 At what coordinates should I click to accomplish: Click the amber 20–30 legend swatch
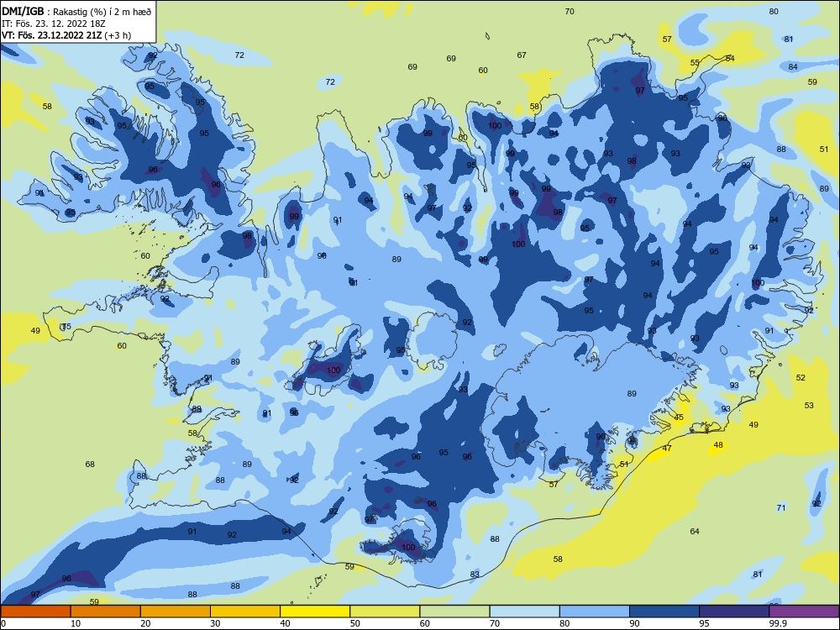click(x=176, y=612)
